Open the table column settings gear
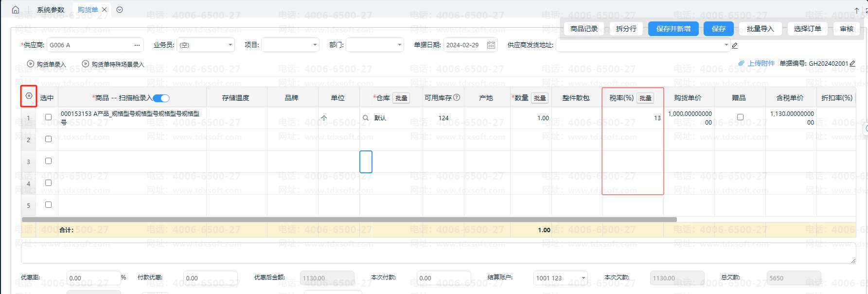The height and width of the screenshot is (294, 868). point(29,96)
